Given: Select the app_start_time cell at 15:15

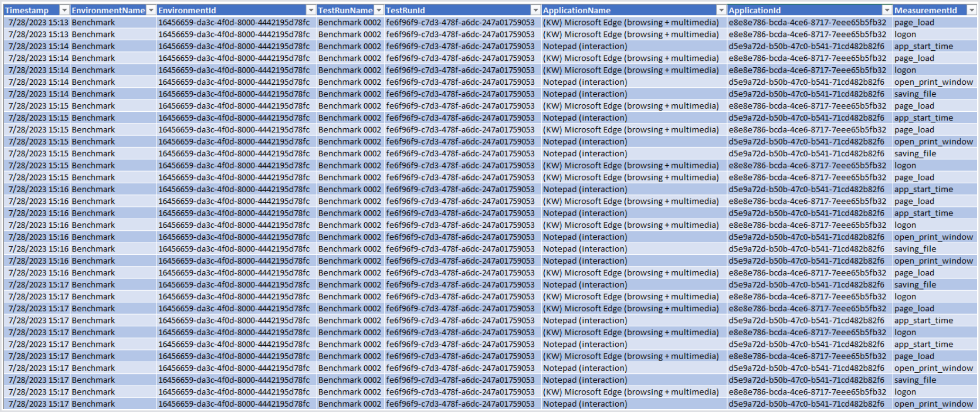Looking at the screenshot, I should pyautogui.click(x=923, y=118).
